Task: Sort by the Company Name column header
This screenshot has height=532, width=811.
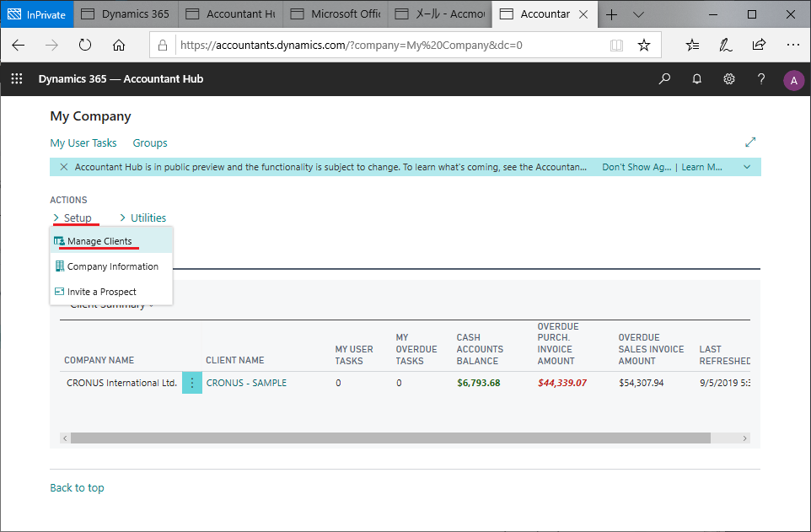Action: coord(99,360)
